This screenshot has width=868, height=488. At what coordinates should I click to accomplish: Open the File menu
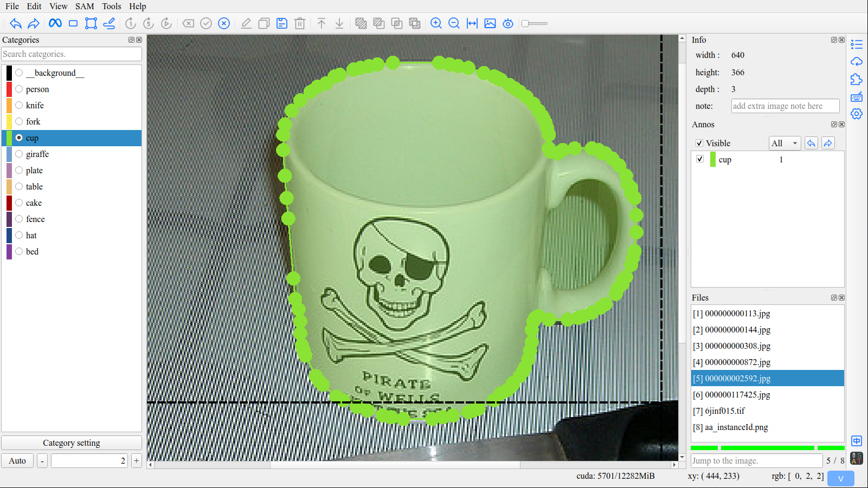(12, 6)
